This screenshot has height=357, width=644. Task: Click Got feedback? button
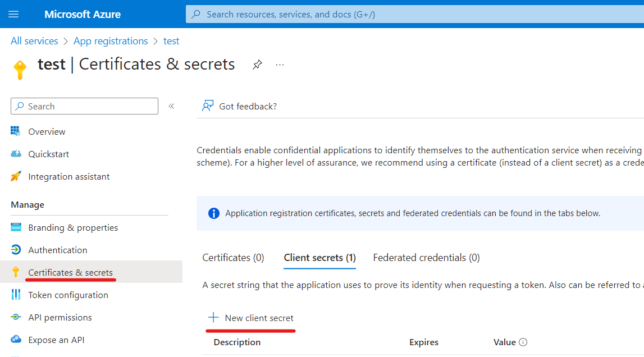pos(239,107)
